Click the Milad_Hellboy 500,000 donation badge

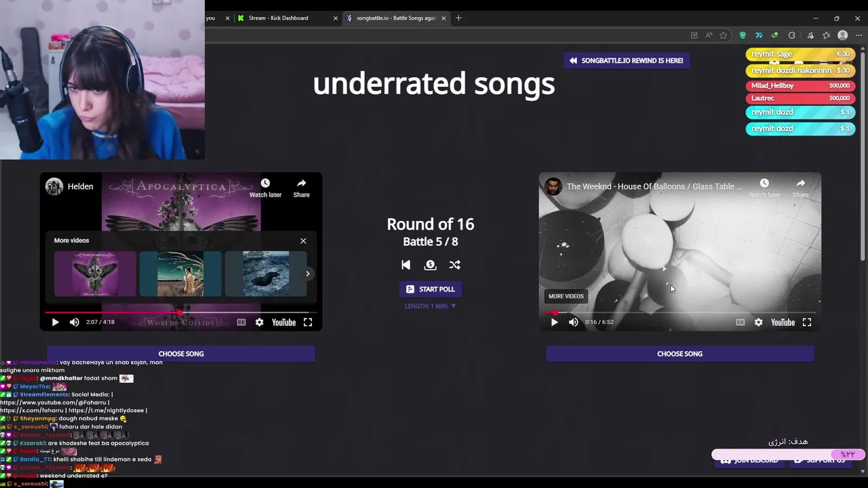800,86
